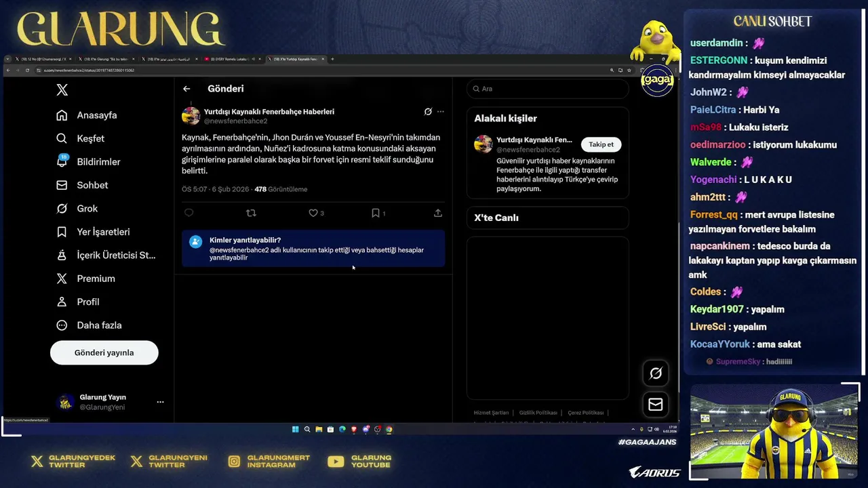Open Grok from the sidebar

[77, 209]
